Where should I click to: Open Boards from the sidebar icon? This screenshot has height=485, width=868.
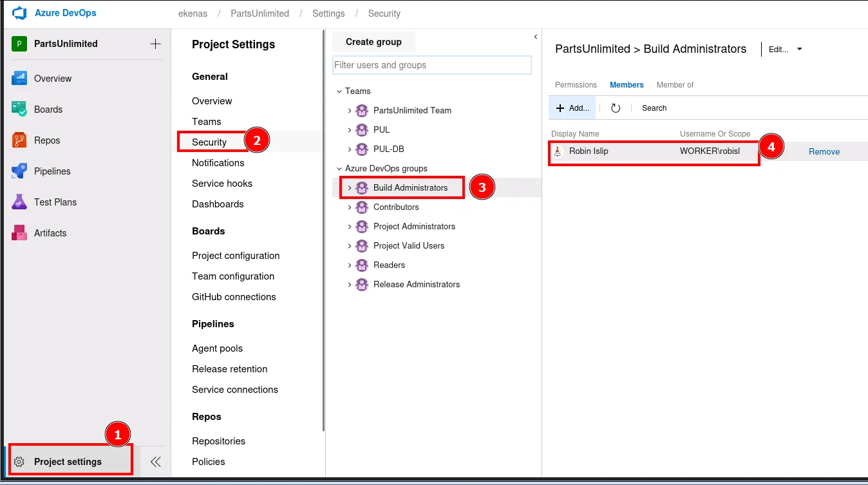click(19, 109)
